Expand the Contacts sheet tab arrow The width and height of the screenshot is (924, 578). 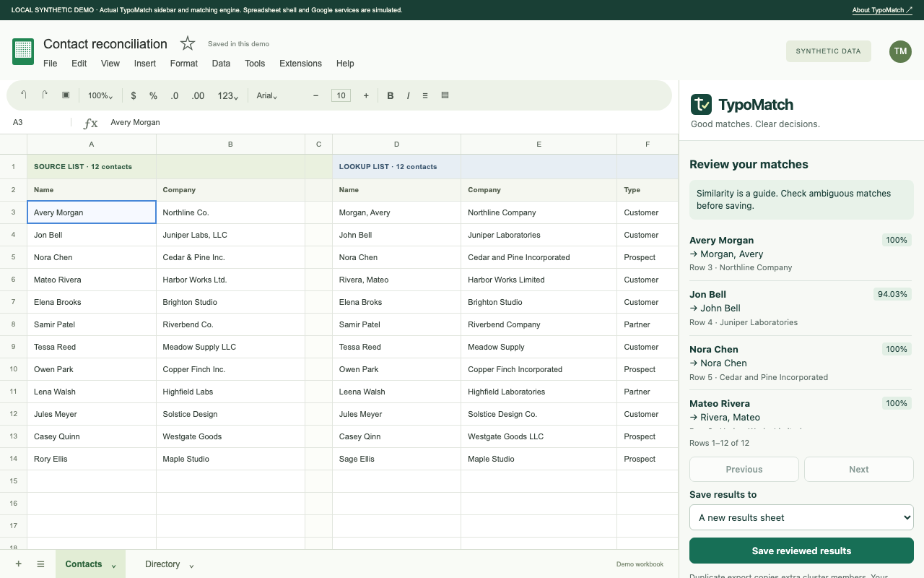pos(113,566)
